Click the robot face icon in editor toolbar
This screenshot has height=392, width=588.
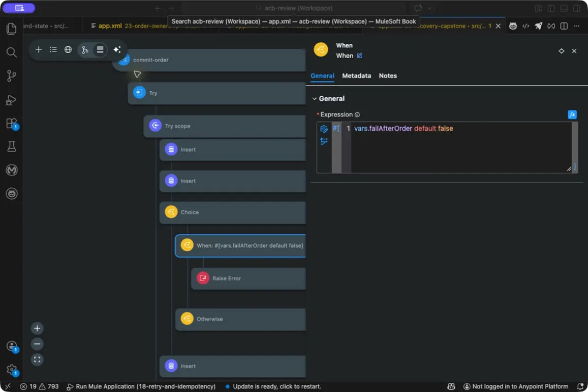pyautogui.click(x=512, y=26)
